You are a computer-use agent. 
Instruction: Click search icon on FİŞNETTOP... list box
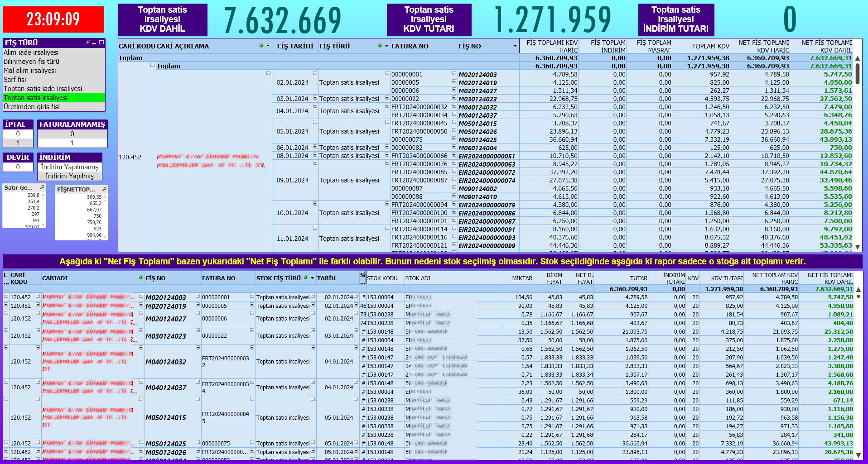[104, 189]
